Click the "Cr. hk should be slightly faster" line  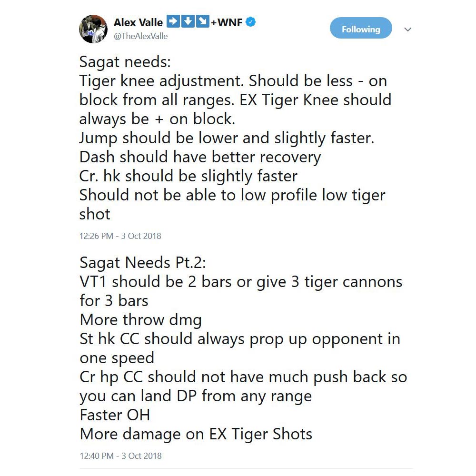[x=188, y=176]
